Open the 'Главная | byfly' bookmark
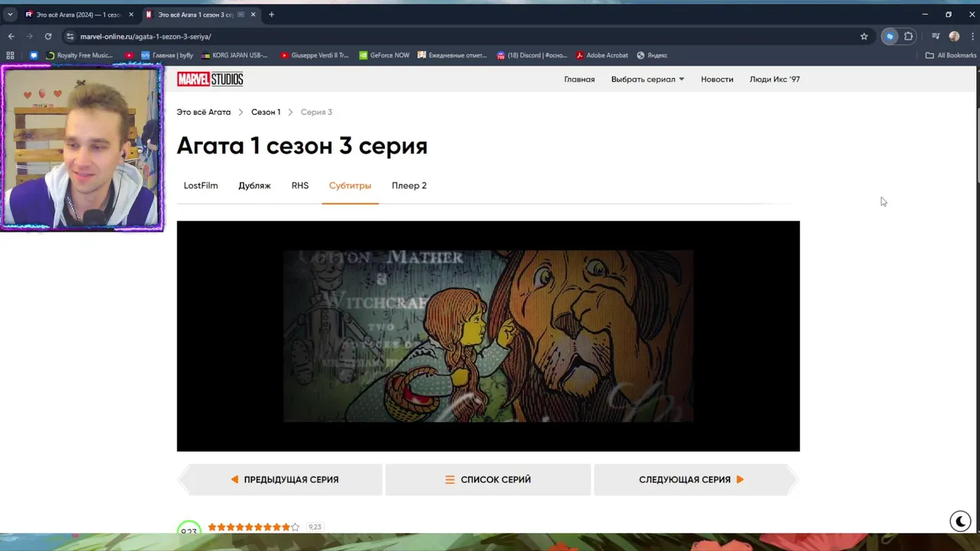 [167, 55]
